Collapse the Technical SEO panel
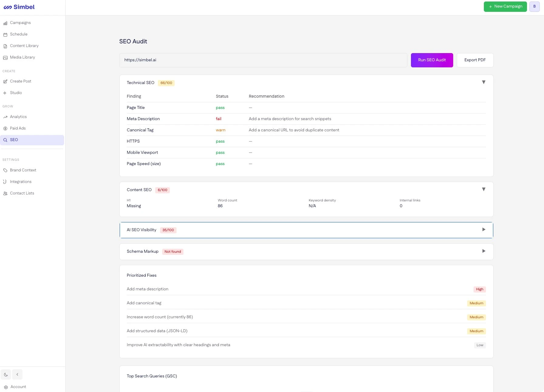This screenshot has height=392, width=544. pos(484,82)
